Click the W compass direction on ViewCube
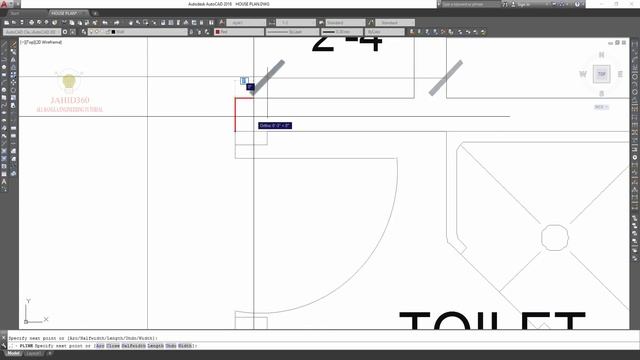 [583, 74]
